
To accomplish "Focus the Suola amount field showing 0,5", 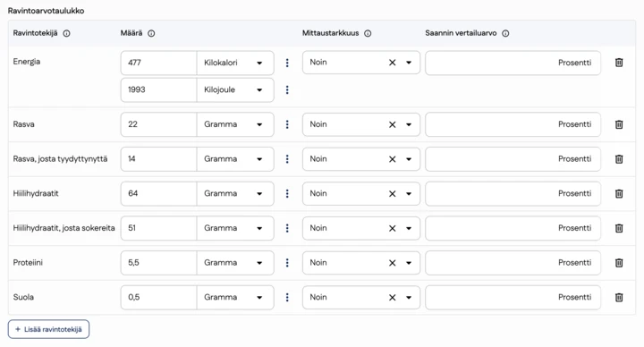I will 158,297.
